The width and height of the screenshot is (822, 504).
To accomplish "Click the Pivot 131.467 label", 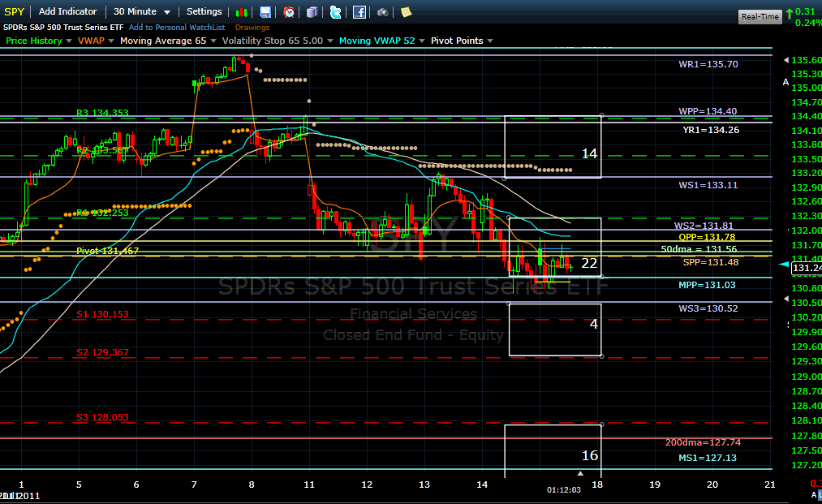I will click(x=107, y=251).
